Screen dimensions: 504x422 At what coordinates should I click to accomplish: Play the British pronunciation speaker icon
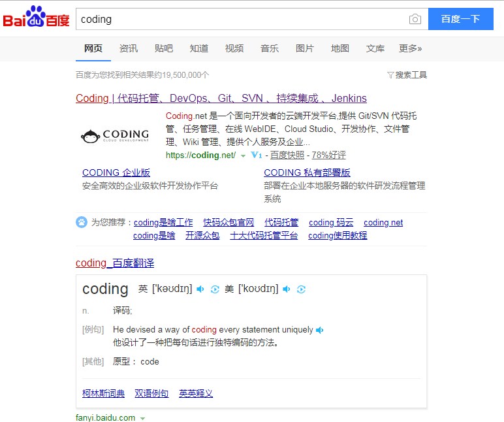click(200, 289)
